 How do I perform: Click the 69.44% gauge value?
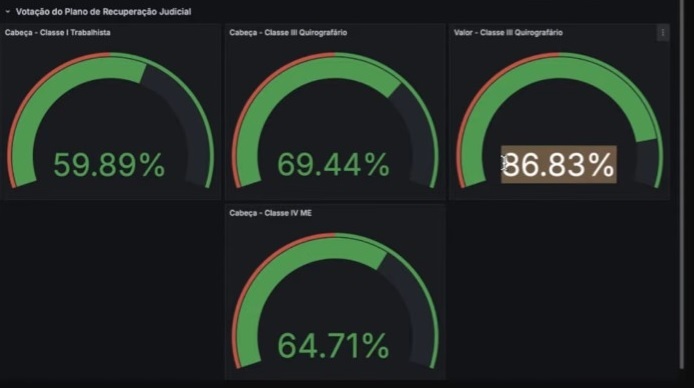[x=333, y=165]
